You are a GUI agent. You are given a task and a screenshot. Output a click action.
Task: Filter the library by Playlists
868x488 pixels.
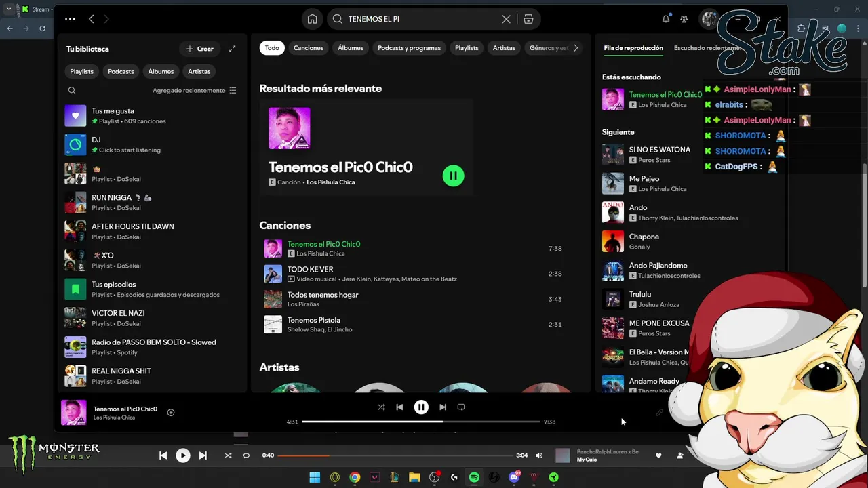pos(82,71)
